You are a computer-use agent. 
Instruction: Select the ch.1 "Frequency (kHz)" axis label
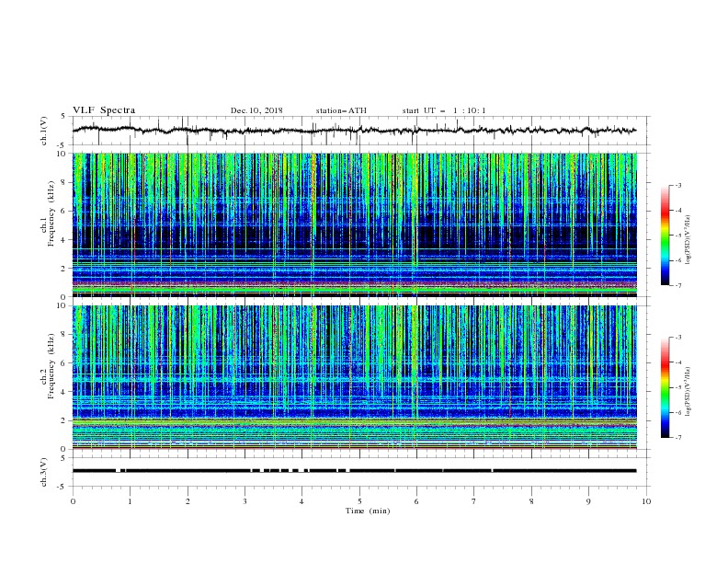tap(51, 214)
